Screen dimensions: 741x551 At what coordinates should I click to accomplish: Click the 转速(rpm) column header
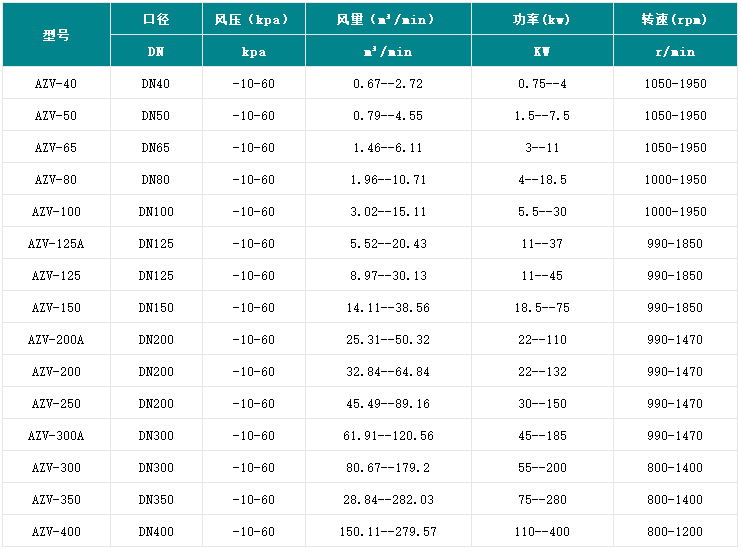pyautogui.click(x=675, y=20)
